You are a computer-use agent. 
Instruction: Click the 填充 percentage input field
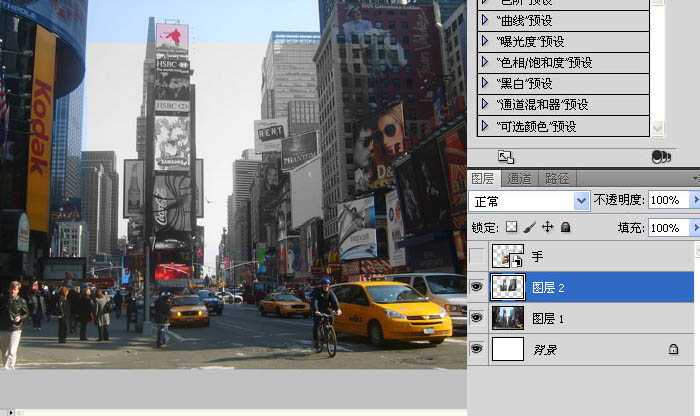(667, 228)
